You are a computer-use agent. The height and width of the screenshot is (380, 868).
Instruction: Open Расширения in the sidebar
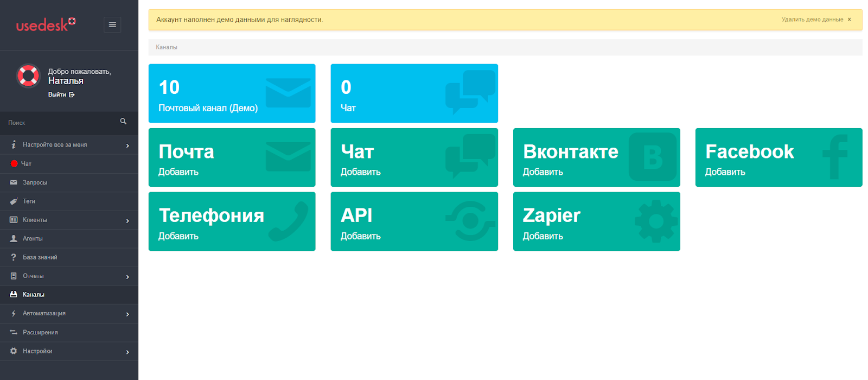click(69, 333)
